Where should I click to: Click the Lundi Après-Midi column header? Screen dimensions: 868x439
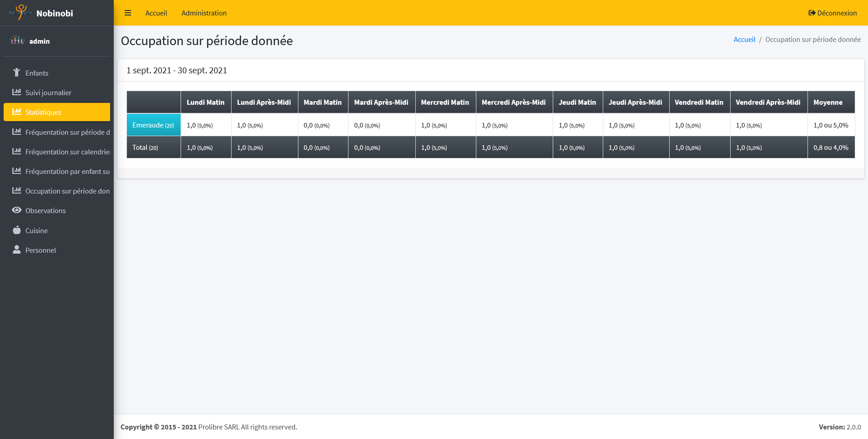(x=264, y=102)
